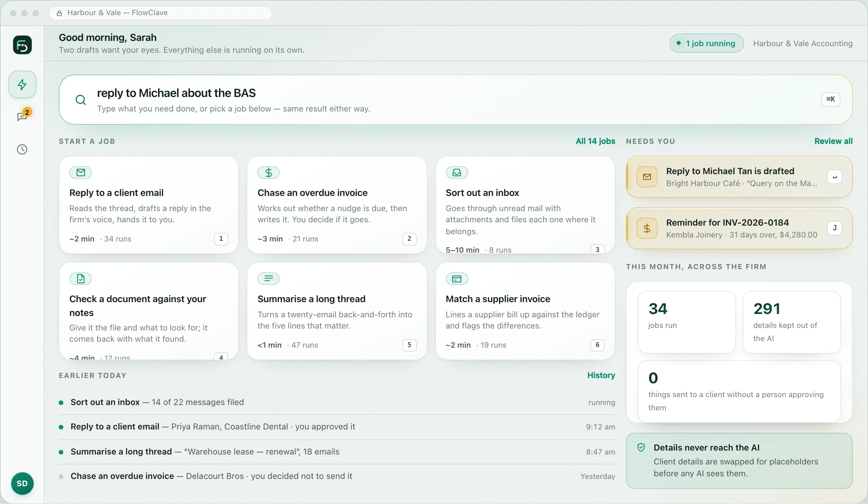Click the envelope icon on Michael Tan draft

pyautogui.click(x=647, y=177)
